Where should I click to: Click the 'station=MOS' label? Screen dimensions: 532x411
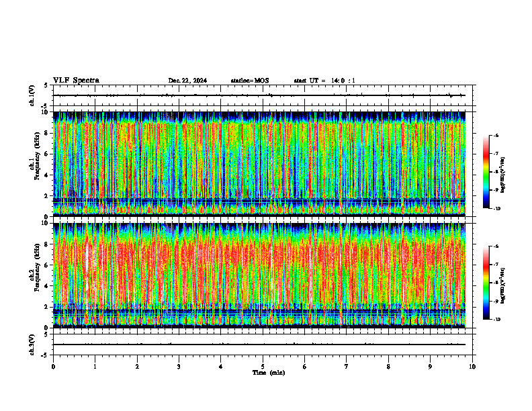pos(250,81)
